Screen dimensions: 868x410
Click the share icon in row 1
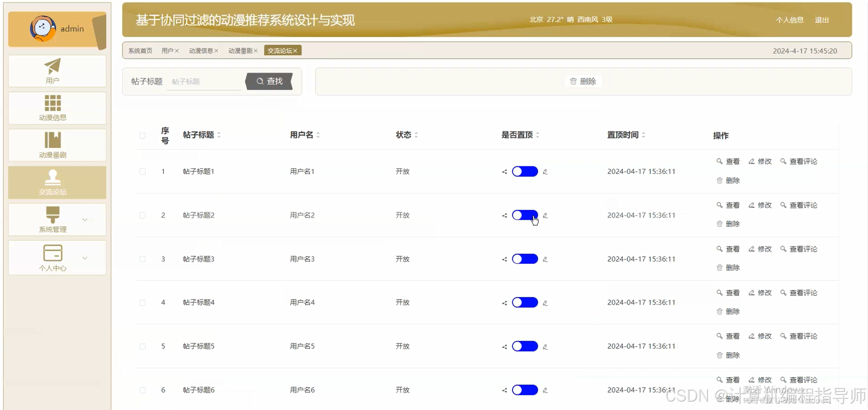click(504, 172)
